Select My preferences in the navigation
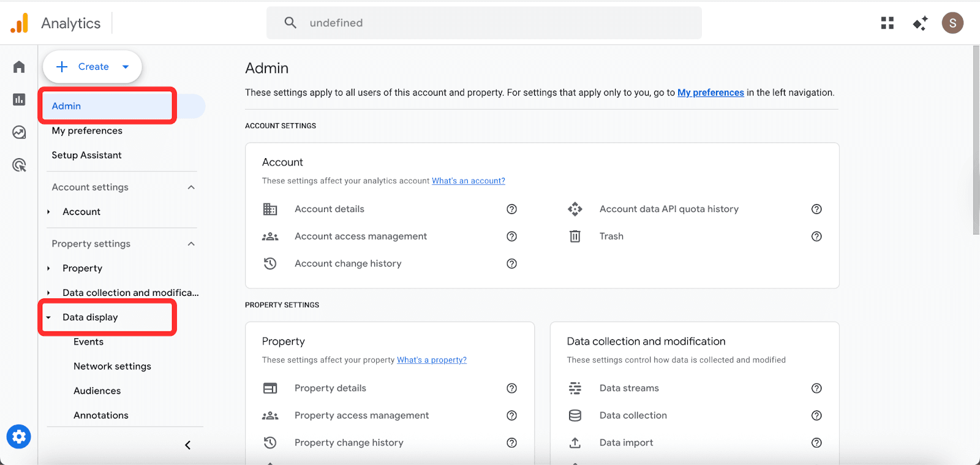The image size is (980, 465). (x=87, y=131)
